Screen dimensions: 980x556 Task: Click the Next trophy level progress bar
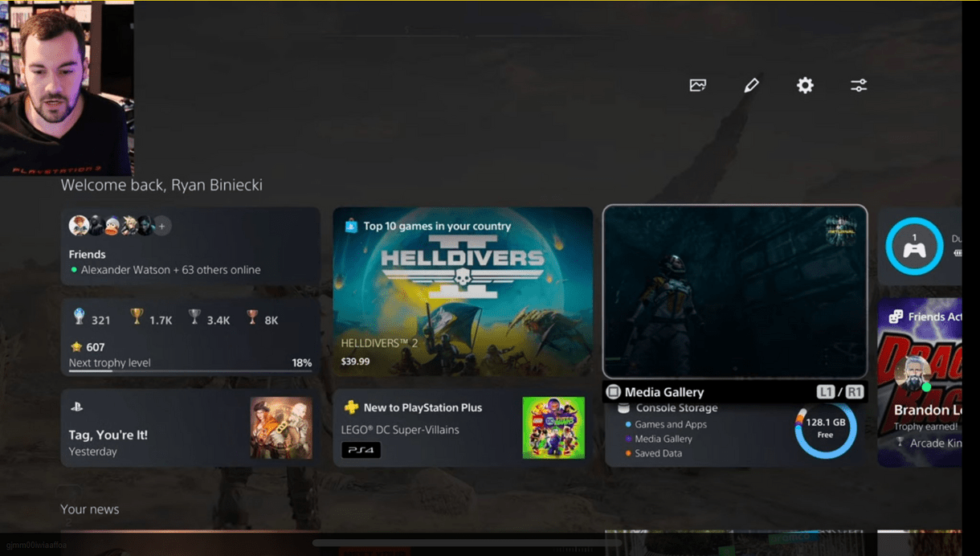190,371
